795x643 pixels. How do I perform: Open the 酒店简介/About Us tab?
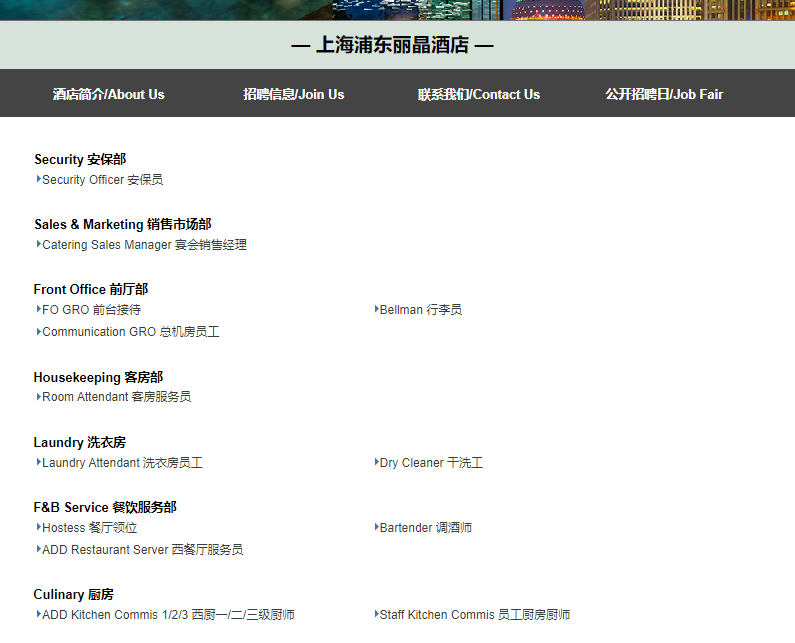coord(109,94)
